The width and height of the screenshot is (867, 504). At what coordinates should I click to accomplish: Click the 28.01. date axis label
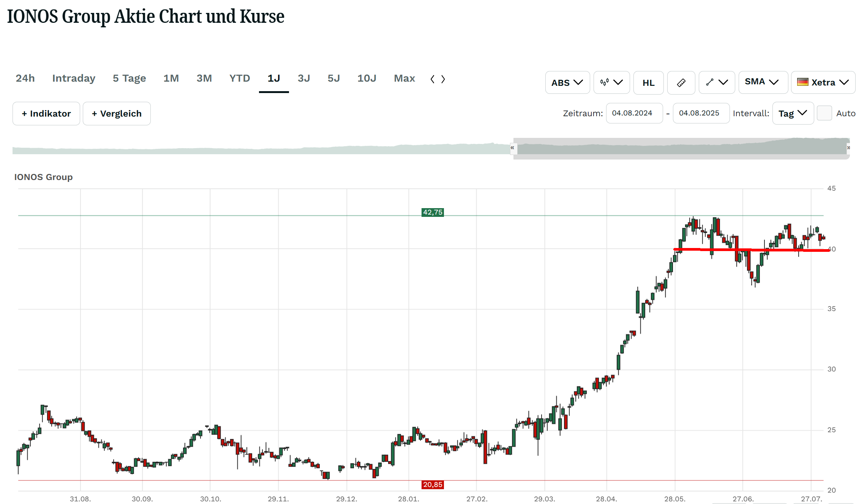click(409, 499)
